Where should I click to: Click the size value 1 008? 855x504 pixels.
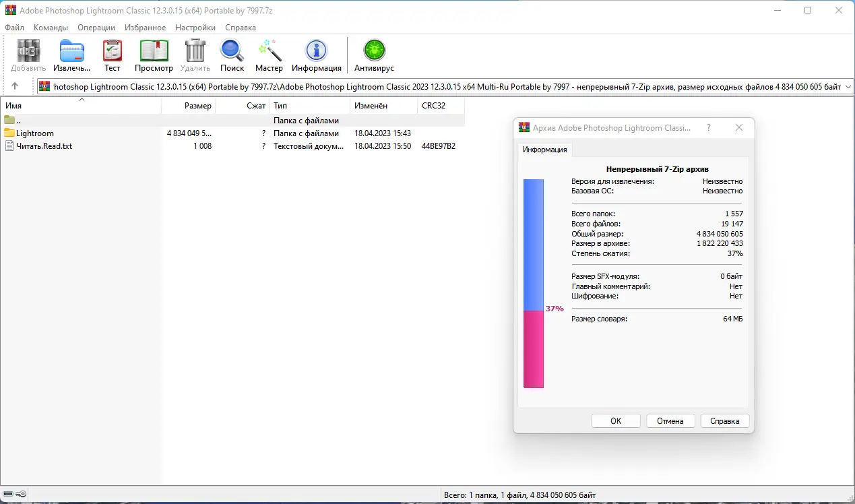(x=202, y=146)
